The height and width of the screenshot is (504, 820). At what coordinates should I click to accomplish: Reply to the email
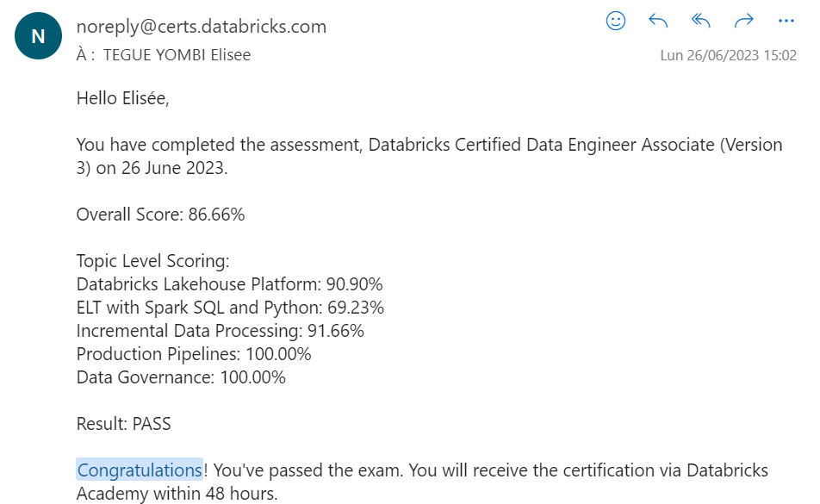click(658, 21)
